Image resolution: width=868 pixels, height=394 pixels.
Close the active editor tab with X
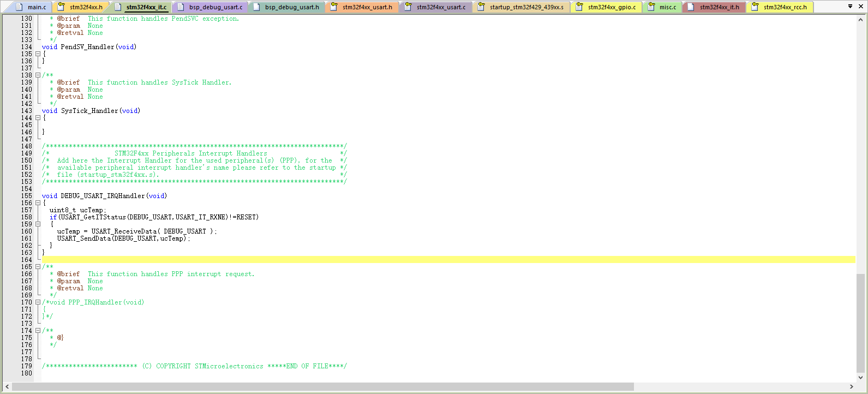(x=860, y=7)
